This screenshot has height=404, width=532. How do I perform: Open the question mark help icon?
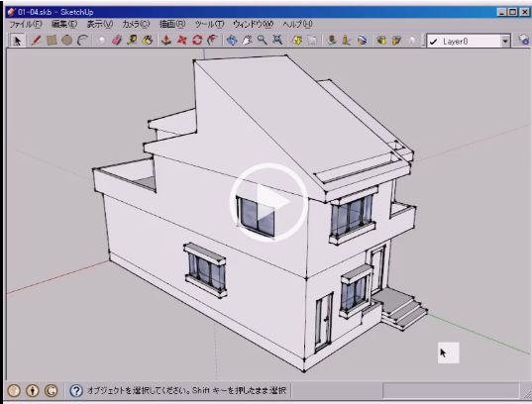[x=76, y=391]
